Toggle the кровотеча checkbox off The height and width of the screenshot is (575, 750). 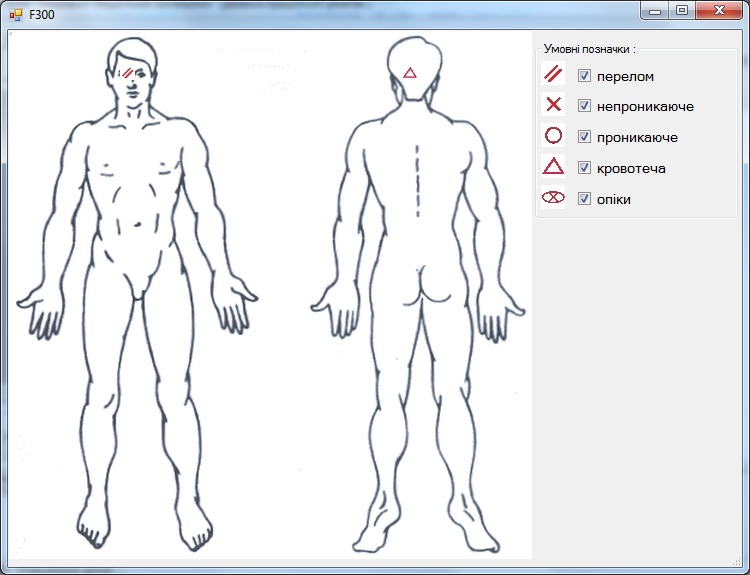coord(585,168)
